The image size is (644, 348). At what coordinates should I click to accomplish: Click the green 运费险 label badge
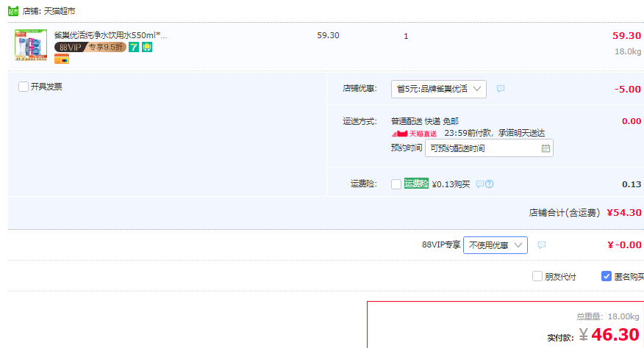pyautogui.click(x=416, y=184)
